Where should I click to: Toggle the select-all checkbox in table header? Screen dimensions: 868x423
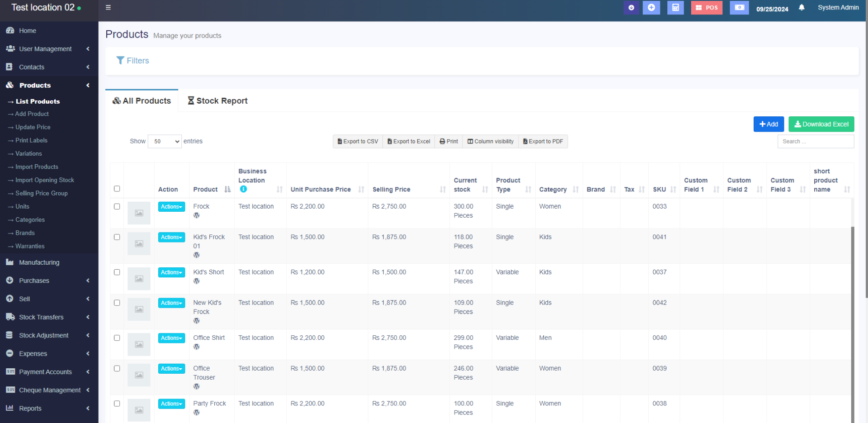(x=117, y=189)
